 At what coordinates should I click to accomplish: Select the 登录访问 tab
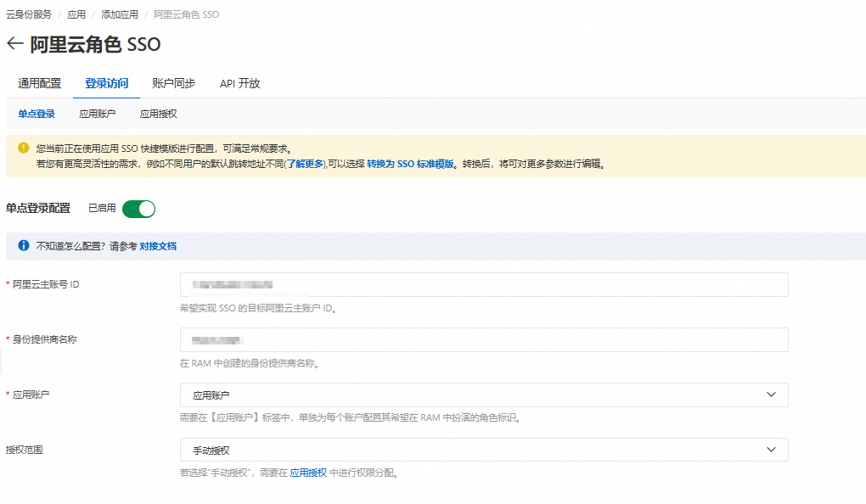pos(107,83)
